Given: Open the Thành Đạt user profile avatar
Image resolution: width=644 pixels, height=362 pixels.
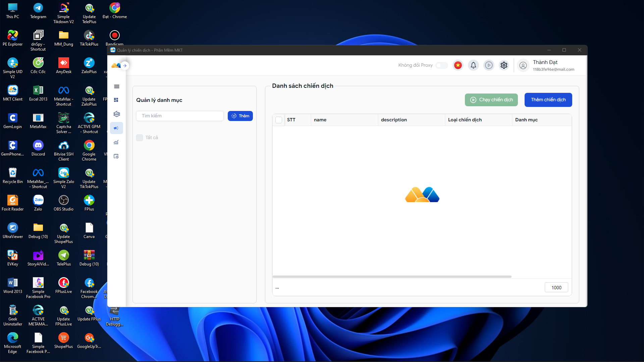Looking at the screenshot, I should [x=523, y=66].
